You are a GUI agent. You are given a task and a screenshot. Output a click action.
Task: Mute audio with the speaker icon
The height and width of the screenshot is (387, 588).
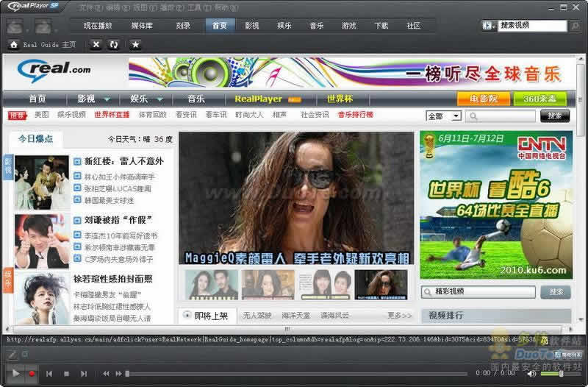[531, 374]
